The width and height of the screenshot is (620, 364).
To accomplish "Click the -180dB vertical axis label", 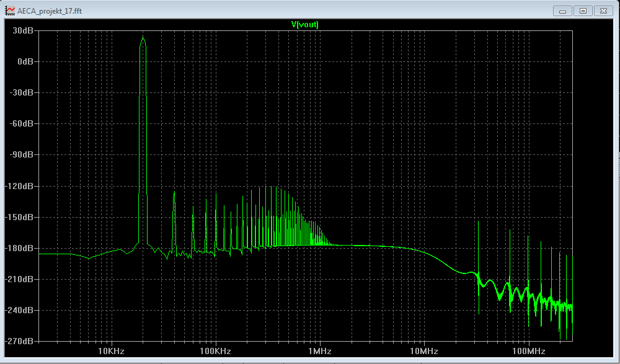I will point(19,247).
